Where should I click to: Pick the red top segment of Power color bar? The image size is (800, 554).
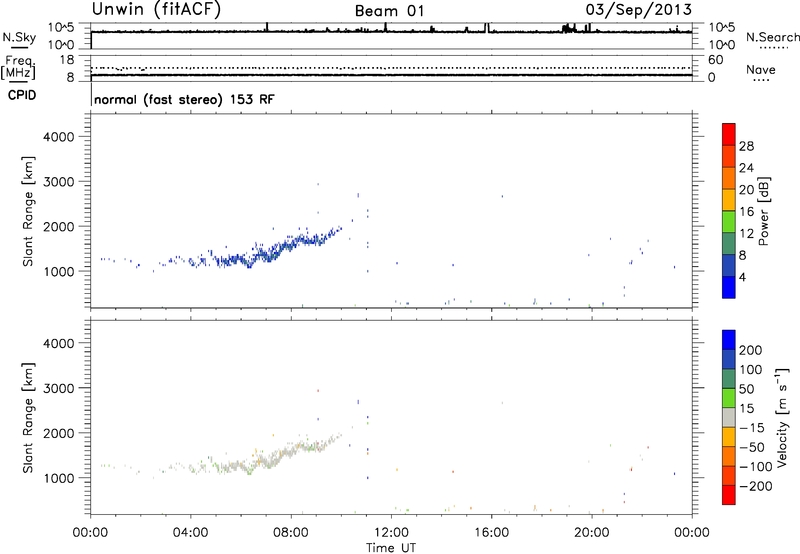point(729,134)
